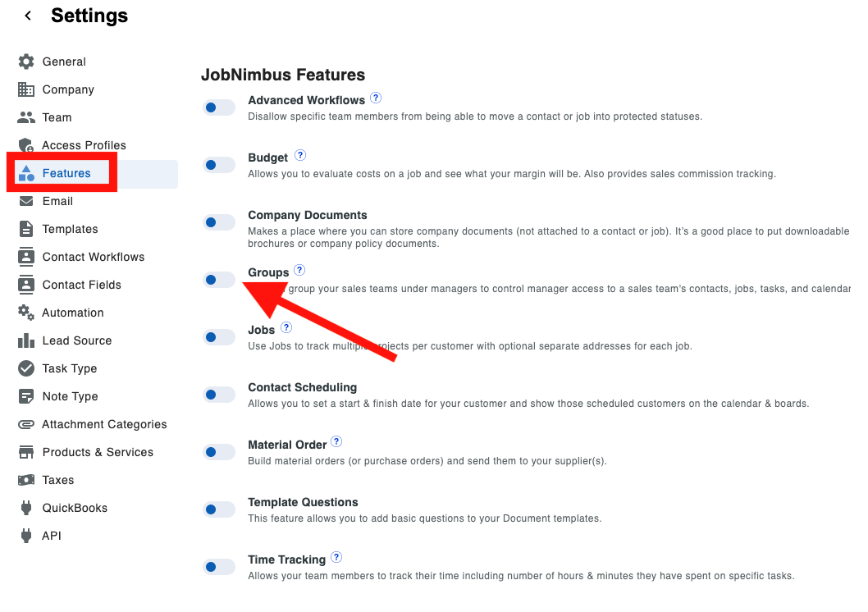Click the QuickBooks plug icon
The image size is (868, 612).
point(26,508)
